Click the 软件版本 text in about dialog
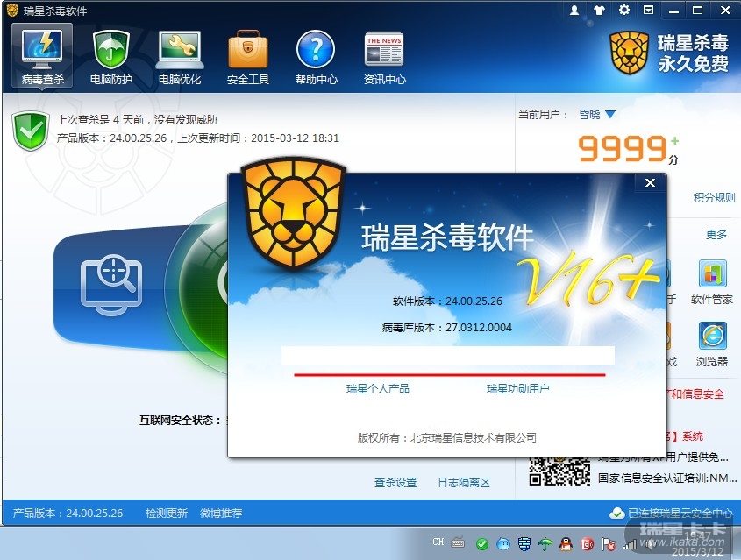 (447, 301)
